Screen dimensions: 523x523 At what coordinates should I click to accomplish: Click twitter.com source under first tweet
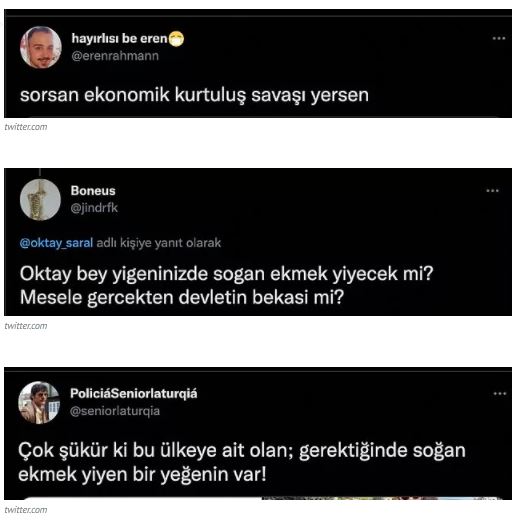[26, 127]
